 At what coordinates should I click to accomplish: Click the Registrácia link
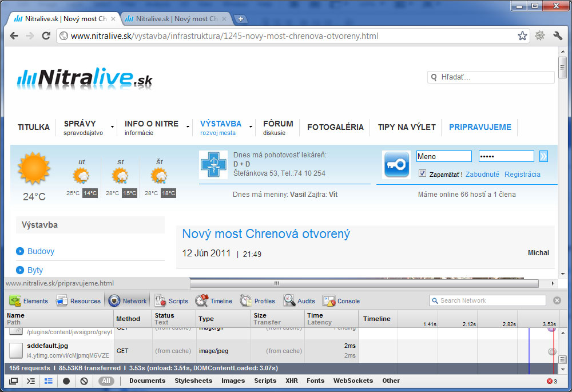[522, 175]
